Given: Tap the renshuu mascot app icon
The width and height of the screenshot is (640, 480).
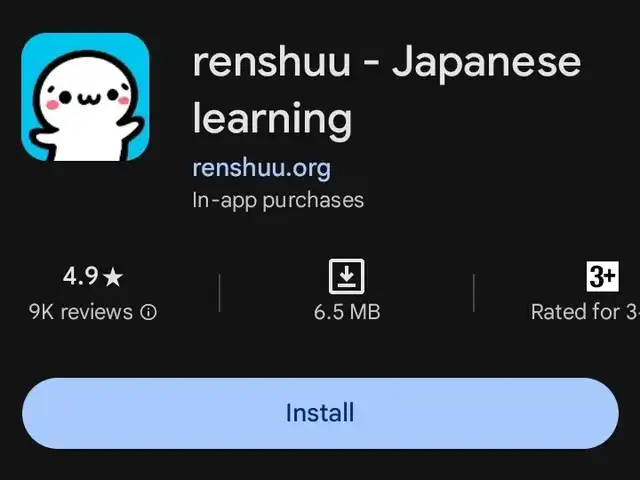Looking at the screenshot, I should [85, 97].
